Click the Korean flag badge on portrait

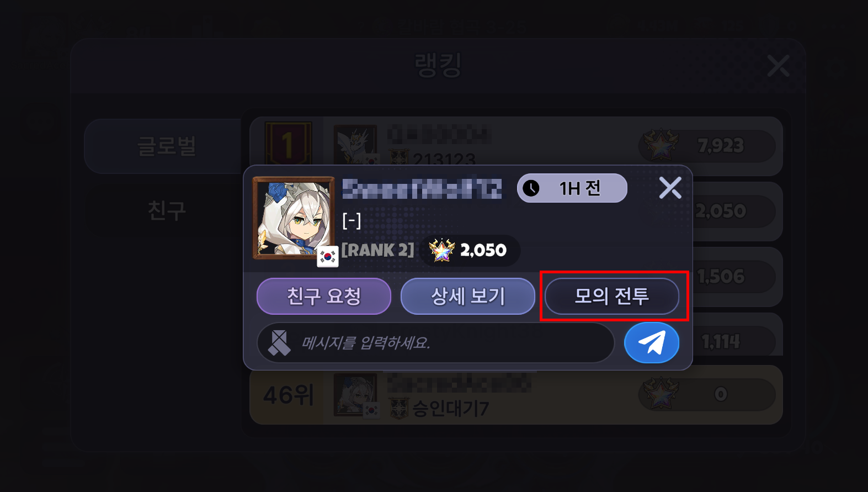pyautogui.click(x=328, y=256)
